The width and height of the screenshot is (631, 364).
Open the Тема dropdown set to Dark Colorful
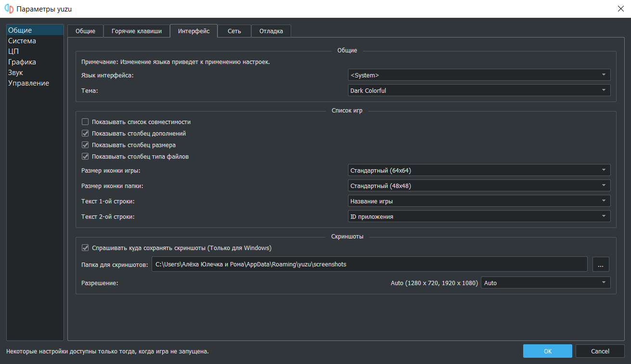pyautogui.click(x=479, y=90)
